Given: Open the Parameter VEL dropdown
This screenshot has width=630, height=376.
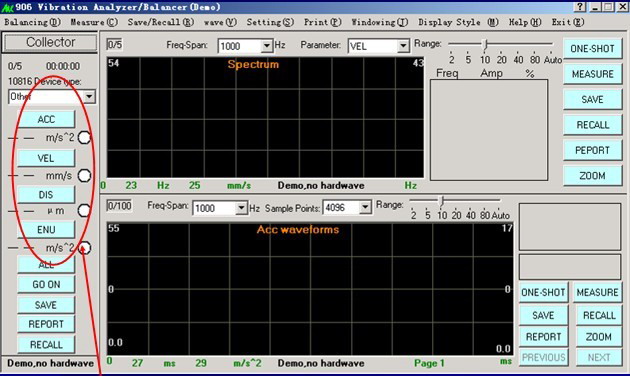Looking at the screenshot, I should pyautogui.click(x=403, y=46).
